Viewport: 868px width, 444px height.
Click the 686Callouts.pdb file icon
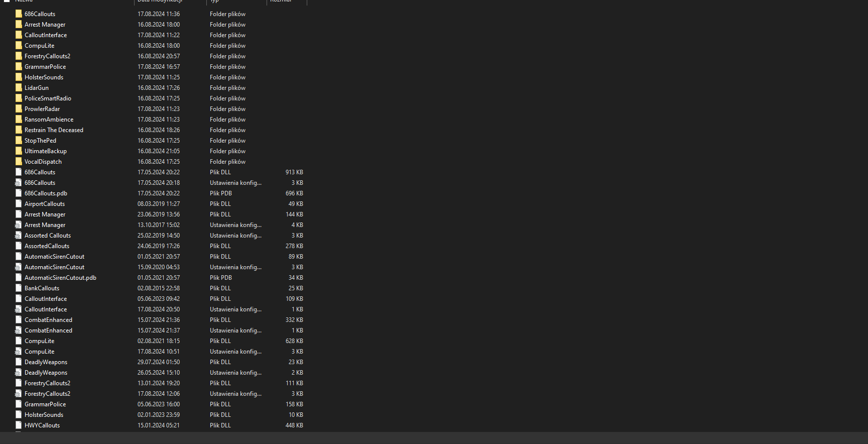coord(19,193)
